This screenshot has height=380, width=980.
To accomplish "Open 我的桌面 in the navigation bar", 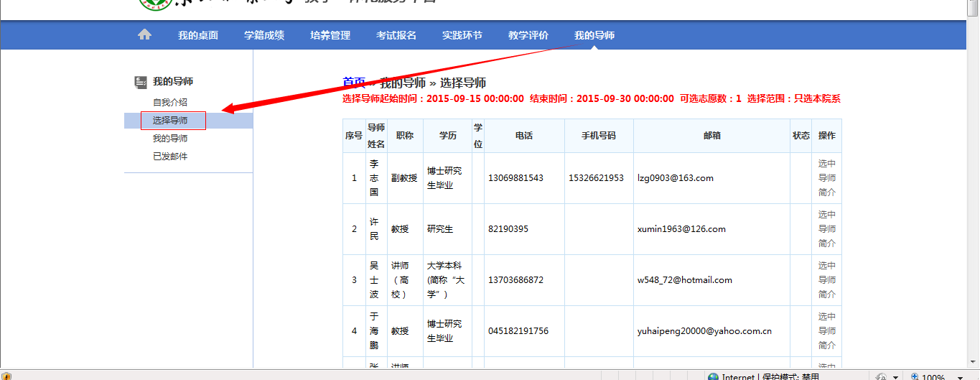I will (x=198, y=35).
